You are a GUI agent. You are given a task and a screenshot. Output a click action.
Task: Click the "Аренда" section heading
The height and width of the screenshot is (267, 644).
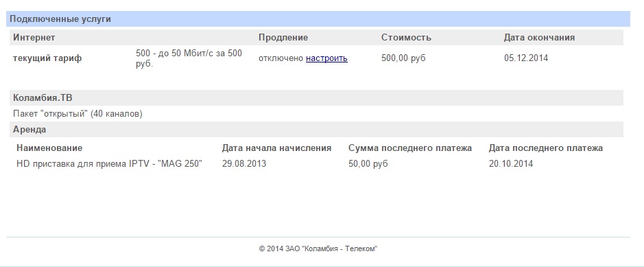coord(29,130)
